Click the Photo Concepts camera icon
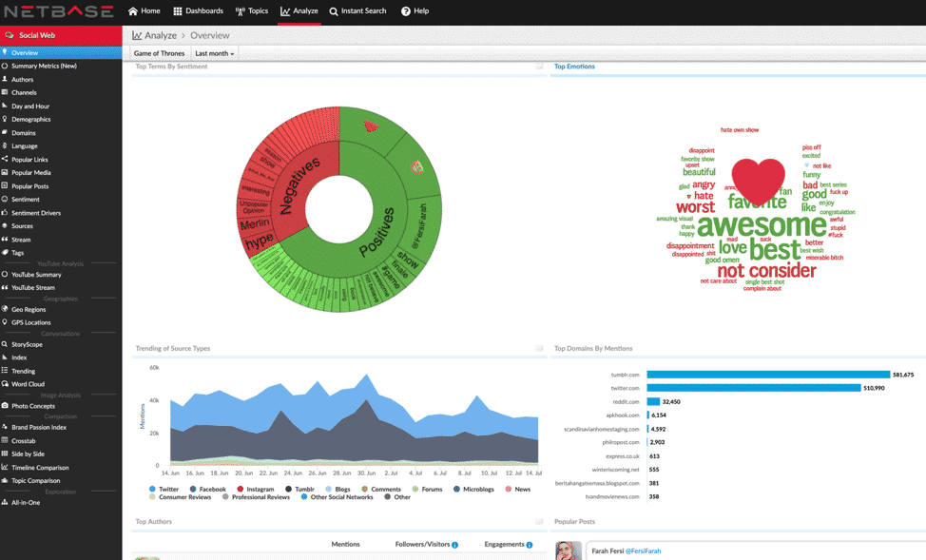This screenshot has height=560, width=926. click(5, 406)
